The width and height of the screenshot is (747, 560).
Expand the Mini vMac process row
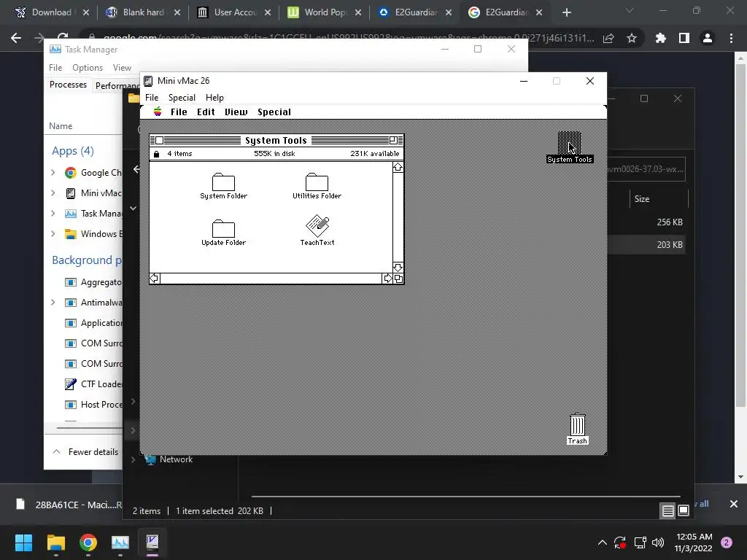(53, 192)
